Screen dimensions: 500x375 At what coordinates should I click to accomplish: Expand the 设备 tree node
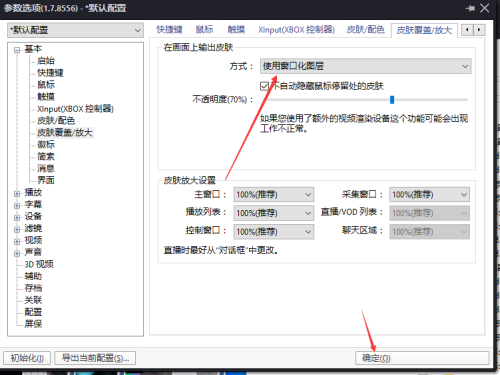[17, 217]
